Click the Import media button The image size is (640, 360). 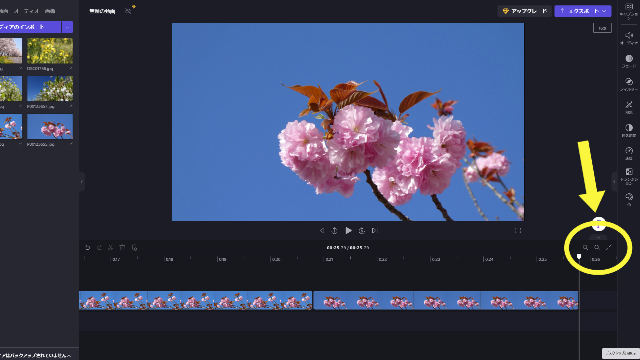pyautogui.click(x=30, y=27)
